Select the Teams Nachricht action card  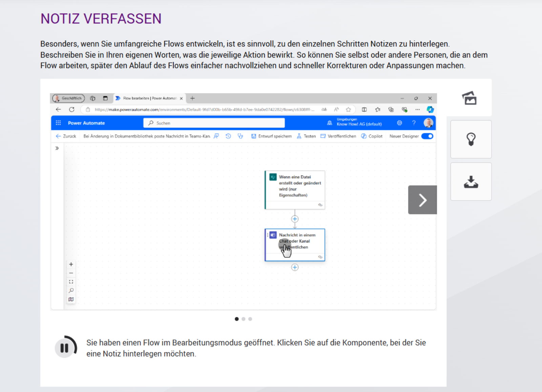click(295, 244)
